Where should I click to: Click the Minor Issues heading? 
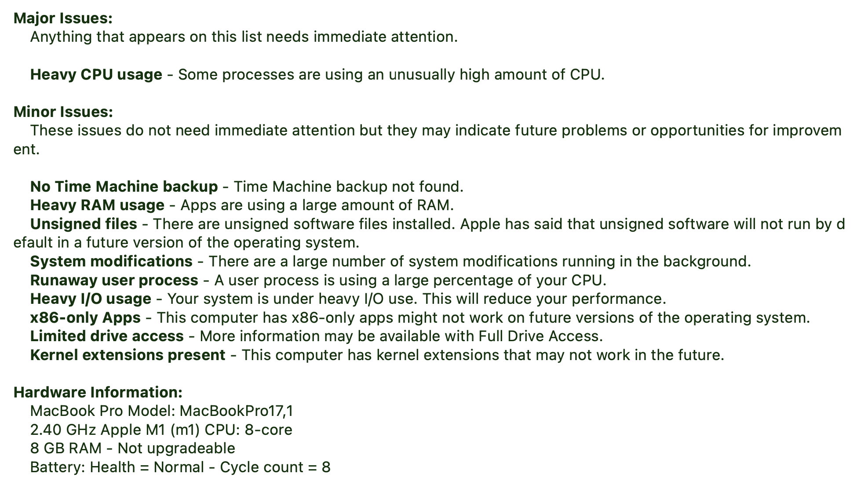(x=63, y=112)
